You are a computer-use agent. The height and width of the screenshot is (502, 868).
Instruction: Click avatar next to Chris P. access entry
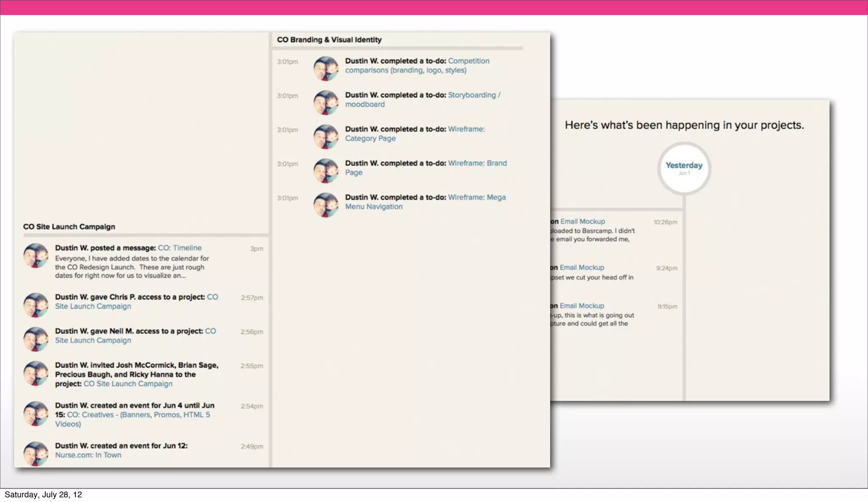tap(36, 305)
